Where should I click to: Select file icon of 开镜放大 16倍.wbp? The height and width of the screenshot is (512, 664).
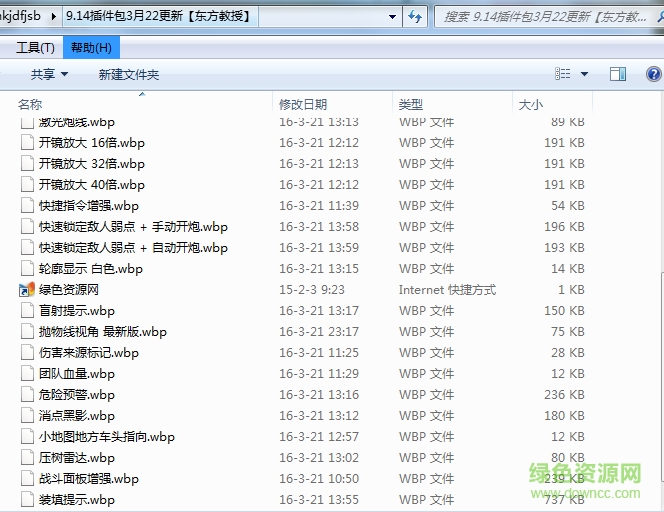pos(28,142)
